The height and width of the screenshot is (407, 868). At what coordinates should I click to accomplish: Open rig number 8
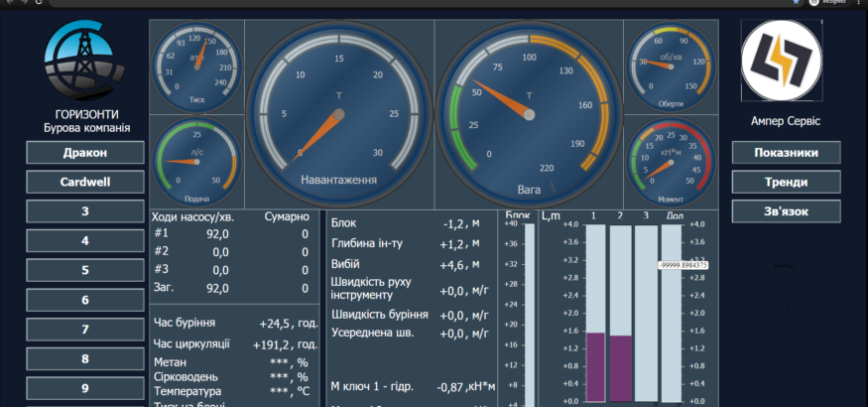[85, 358]
